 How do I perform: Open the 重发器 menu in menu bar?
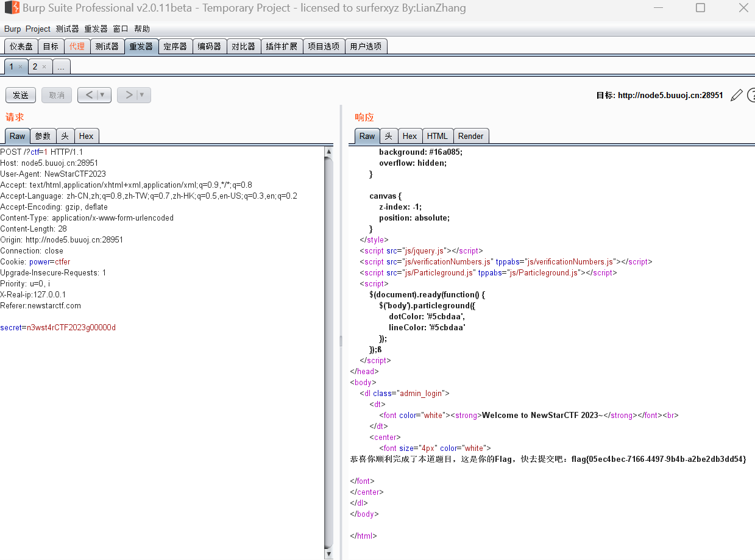pos(96,29)
